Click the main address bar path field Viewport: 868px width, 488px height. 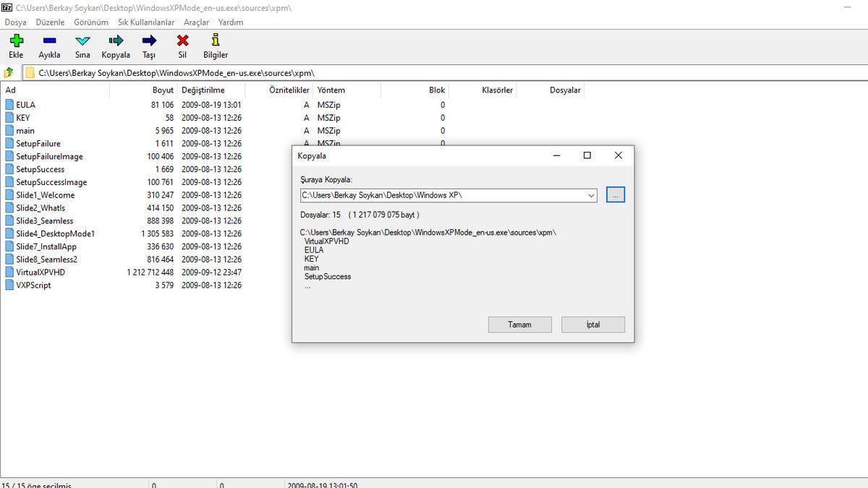click(434, 73)
